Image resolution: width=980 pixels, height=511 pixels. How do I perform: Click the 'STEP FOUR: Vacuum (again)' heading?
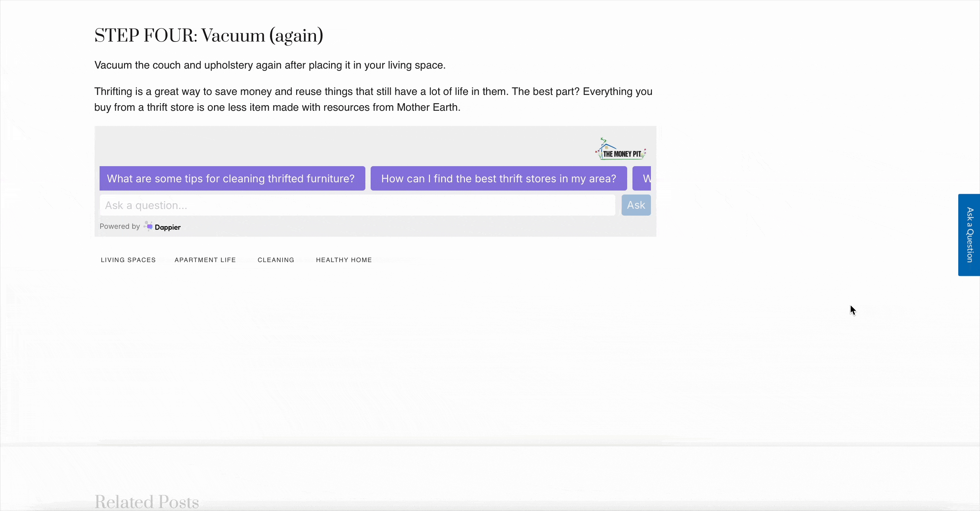(x=208, y=36)
